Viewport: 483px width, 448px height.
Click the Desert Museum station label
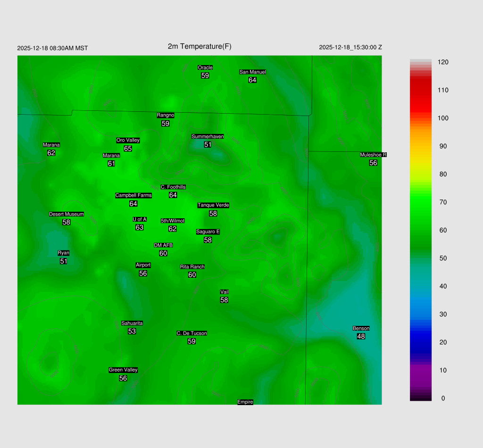(66, 214)
